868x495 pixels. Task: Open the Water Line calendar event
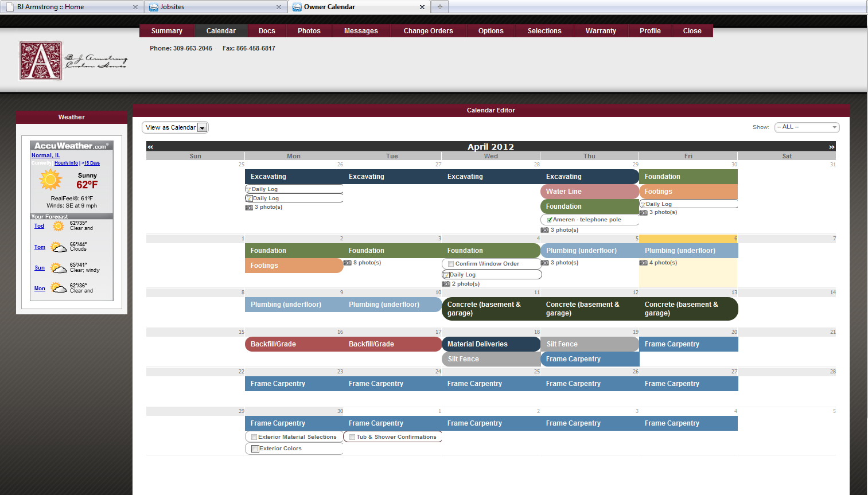click(x=589, y=192)
